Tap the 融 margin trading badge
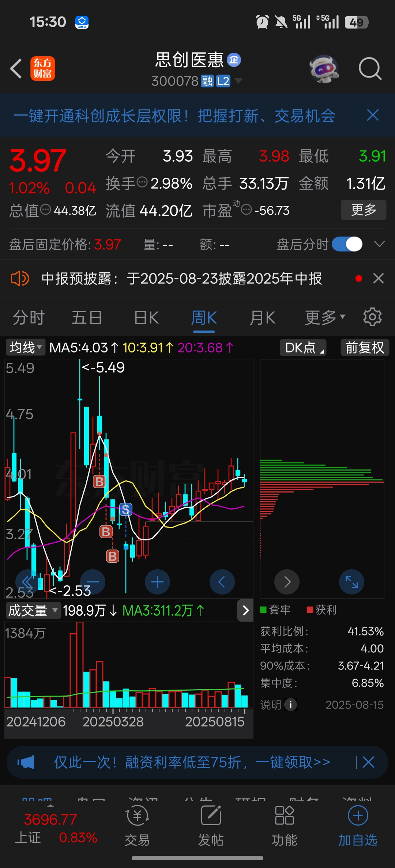The height and width of the screenshot is (868, 395). (x=207, y=81)
